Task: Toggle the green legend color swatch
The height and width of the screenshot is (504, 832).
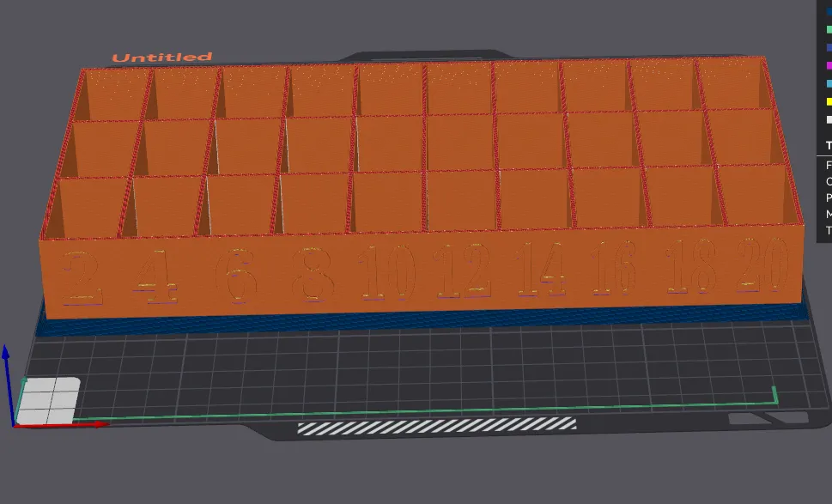Action: 829,29
